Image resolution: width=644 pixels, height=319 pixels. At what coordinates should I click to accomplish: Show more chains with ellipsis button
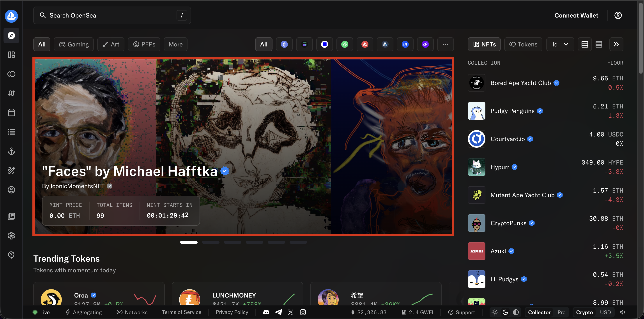(x=445, y=44)
